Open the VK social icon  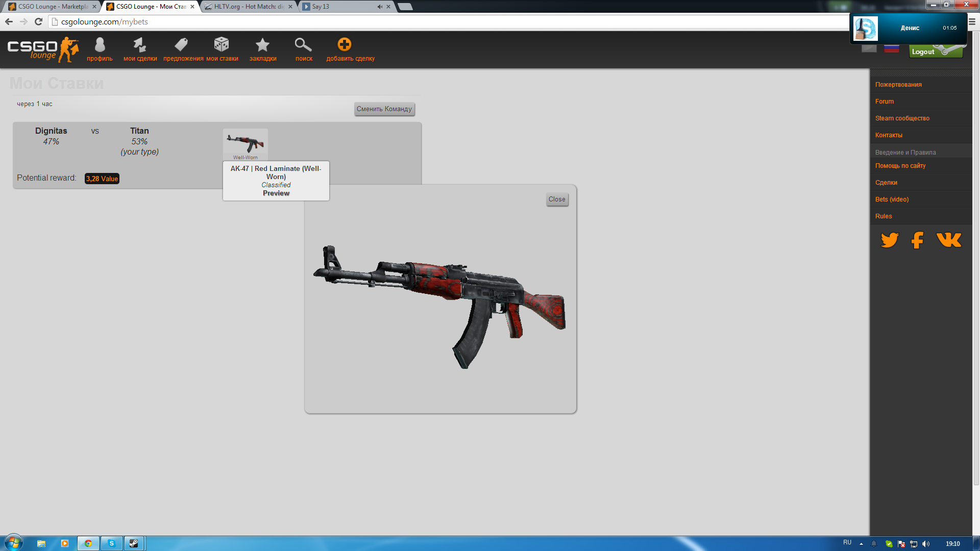949,240
